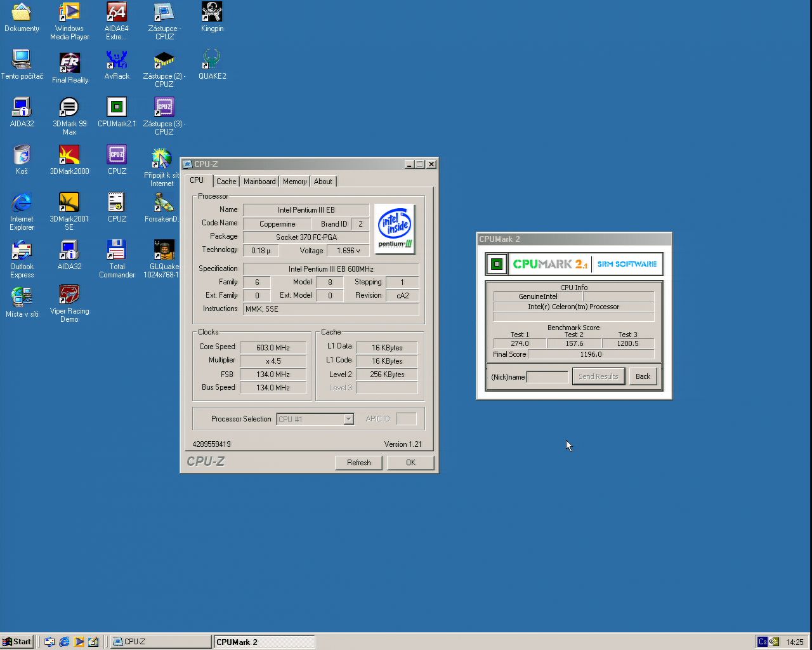Select the Zástupce (3) - CPUZ icon
This screenshot has height=650, width=812.
tap(164, 116)
